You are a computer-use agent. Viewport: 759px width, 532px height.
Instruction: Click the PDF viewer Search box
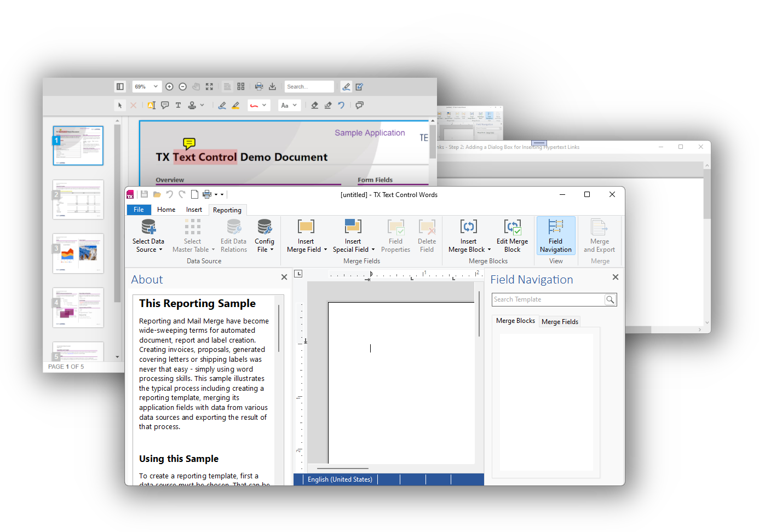[x=309, y=86]
